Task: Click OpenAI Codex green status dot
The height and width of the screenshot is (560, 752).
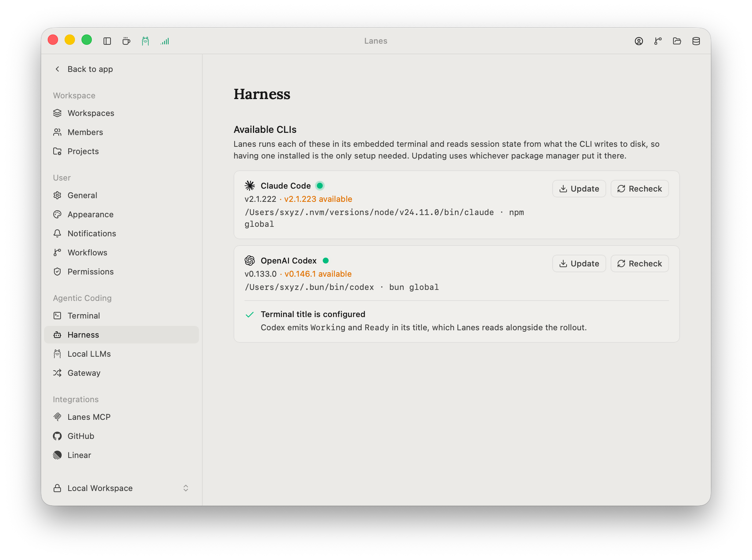Action: (326, 261)
